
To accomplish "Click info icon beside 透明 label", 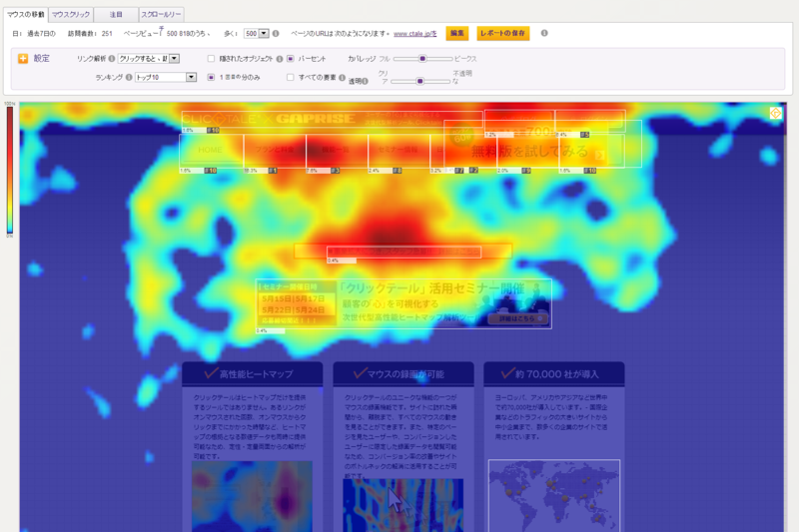I will click(x=366, y=82).
